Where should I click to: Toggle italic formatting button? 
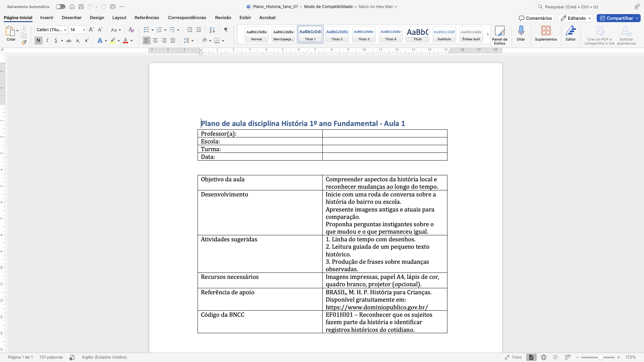[x=47, y=41]
